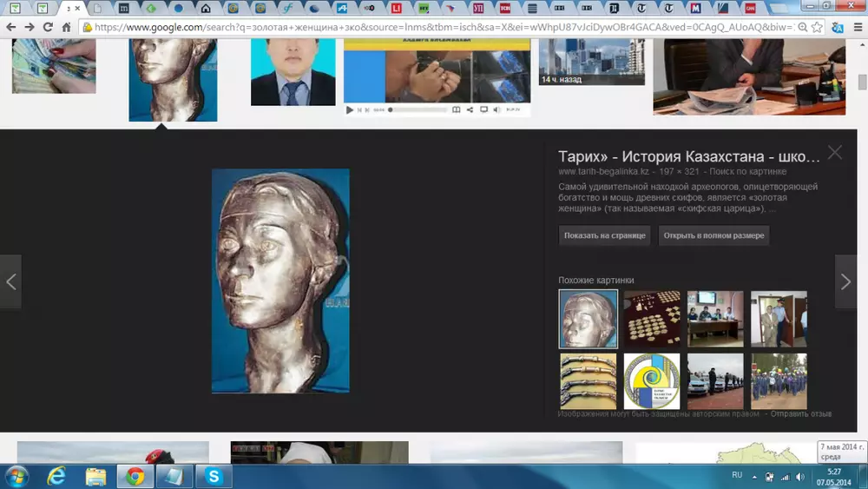Click 'Показать на странице' button
The image size is (868, 489).
pyautogui.click(x=605, y=236)
